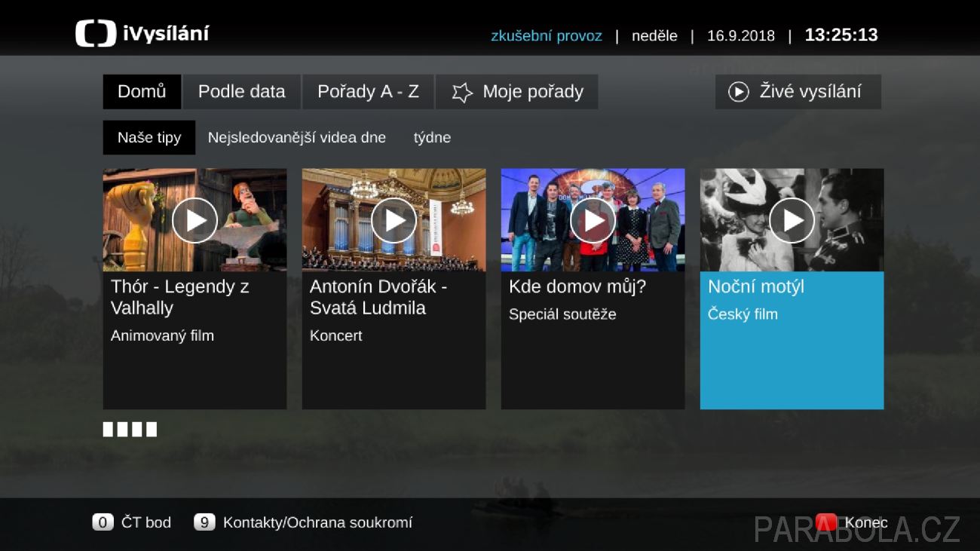Click the play circle icon in Živé vysílání
The width and height of the screenshot is (980, 551).
pos(738,92)
